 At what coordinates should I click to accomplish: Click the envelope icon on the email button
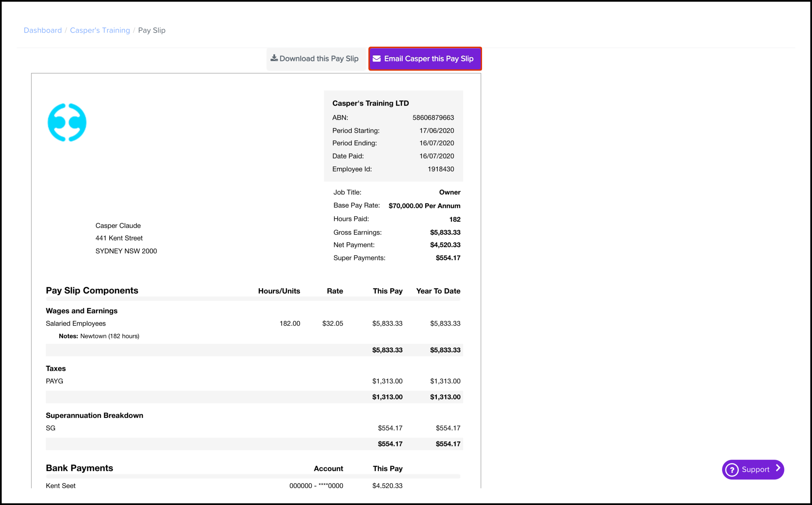(377, 59)
